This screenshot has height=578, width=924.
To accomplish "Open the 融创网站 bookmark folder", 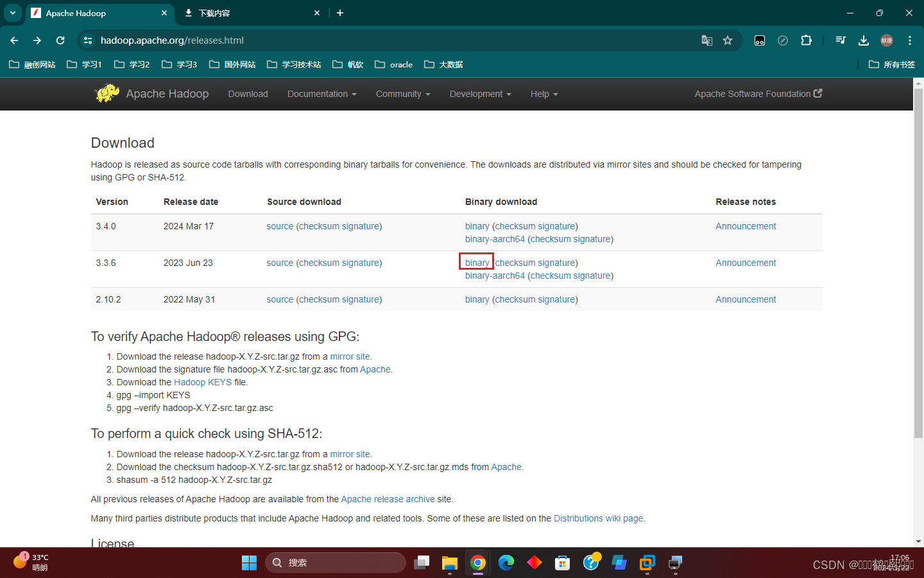I will pos(32,64).
